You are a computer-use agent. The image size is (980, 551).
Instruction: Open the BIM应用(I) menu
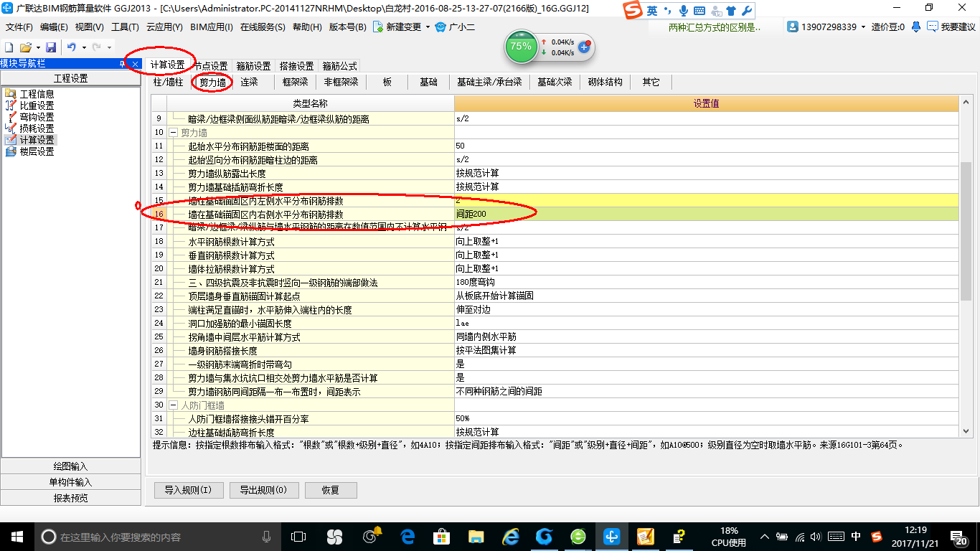click(x=212, y=27)
